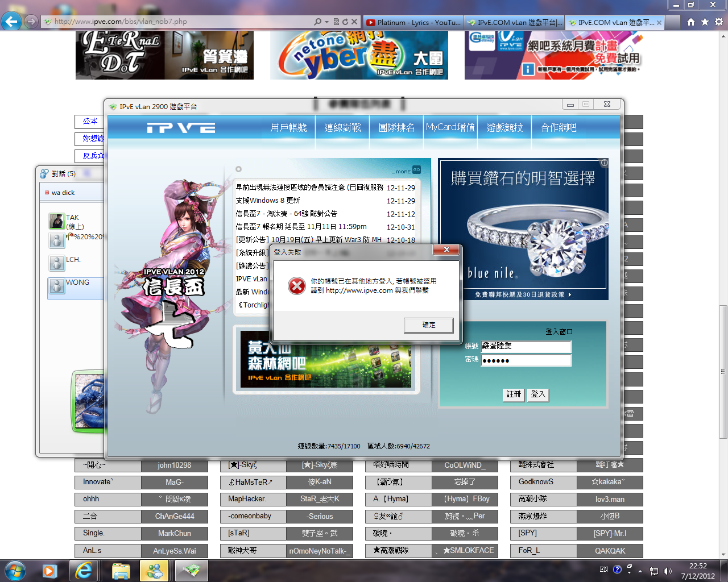Image resolution: width=728 pixels, height=582 pixels.
Task: Open the MORE news link
Action: pos(403,172)
